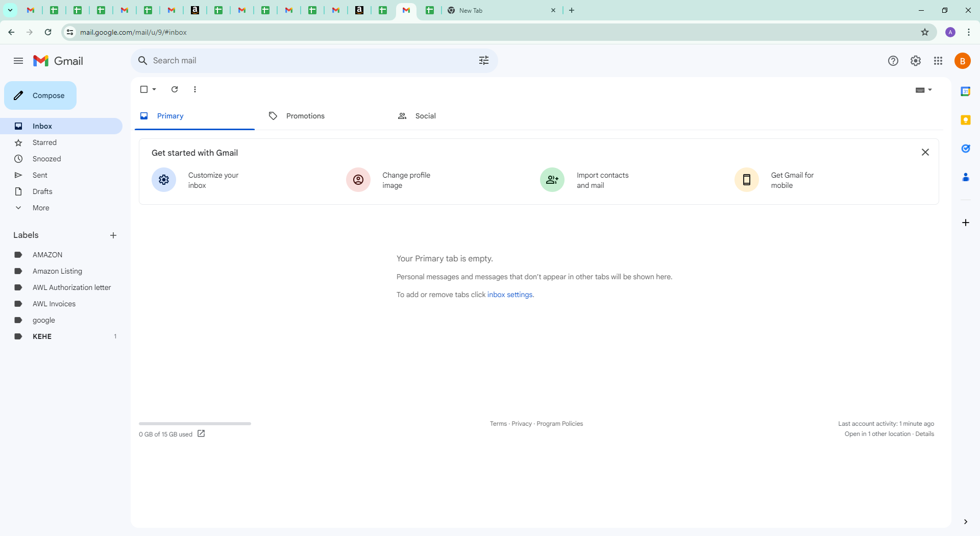
Task: Open the Snoozed folder
Action: point(61,159)
